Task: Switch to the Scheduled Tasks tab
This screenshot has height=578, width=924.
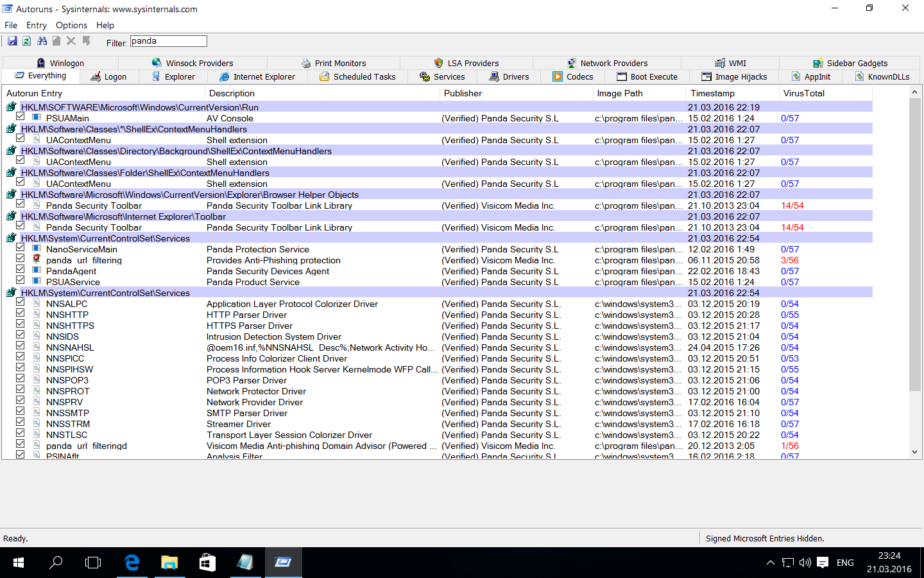Action: (x=357, y=76)
